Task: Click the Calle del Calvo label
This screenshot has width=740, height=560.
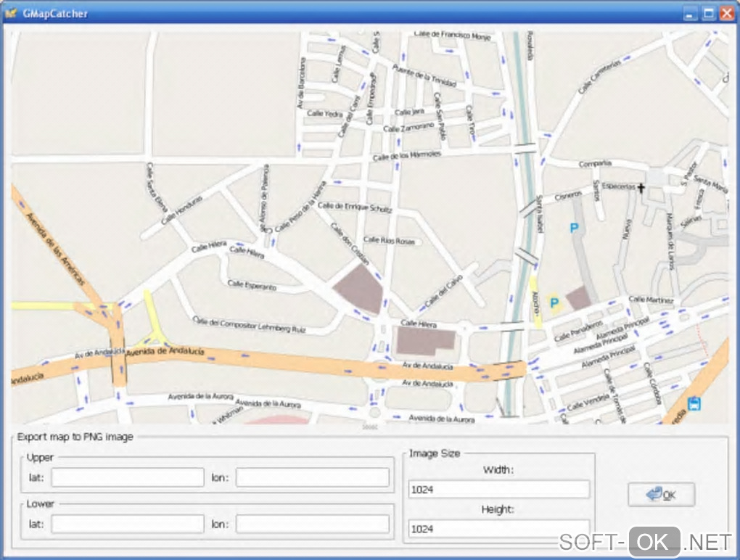Action: (443, 292)
